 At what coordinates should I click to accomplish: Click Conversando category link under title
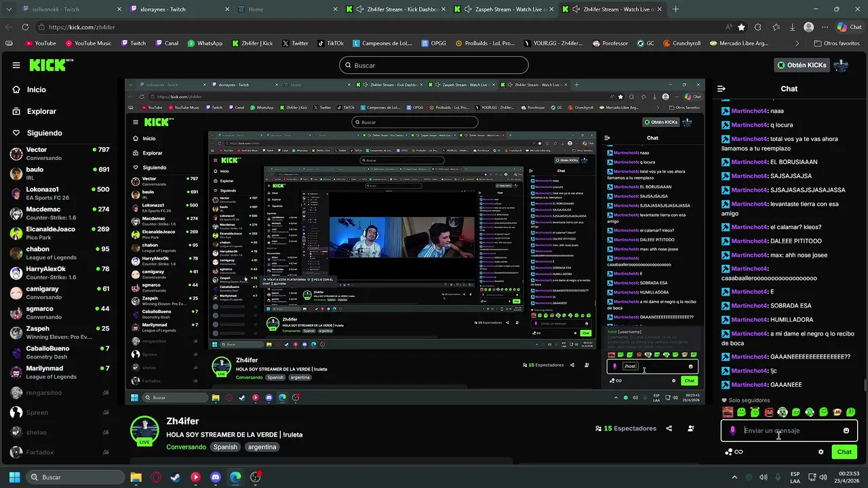(186, 447)
